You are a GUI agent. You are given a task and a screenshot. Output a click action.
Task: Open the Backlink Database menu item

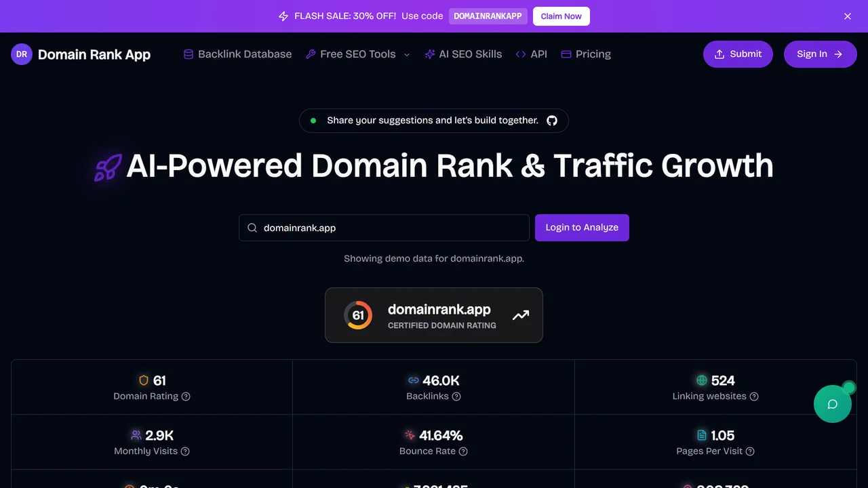(237, 54)
